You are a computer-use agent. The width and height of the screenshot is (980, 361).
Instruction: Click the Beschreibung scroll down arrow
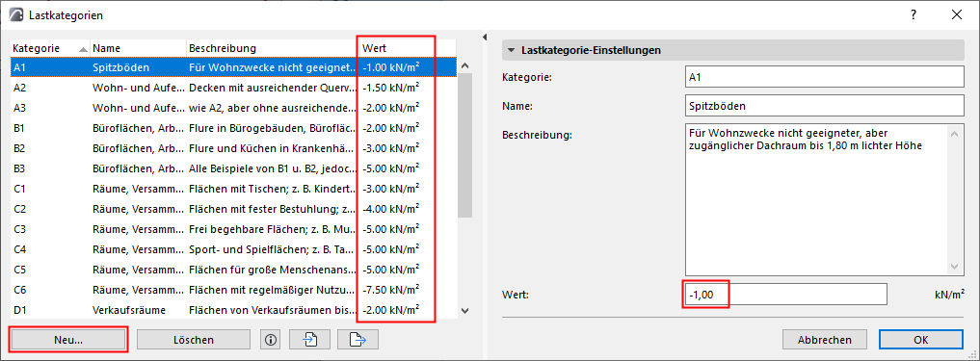point(954,267)
